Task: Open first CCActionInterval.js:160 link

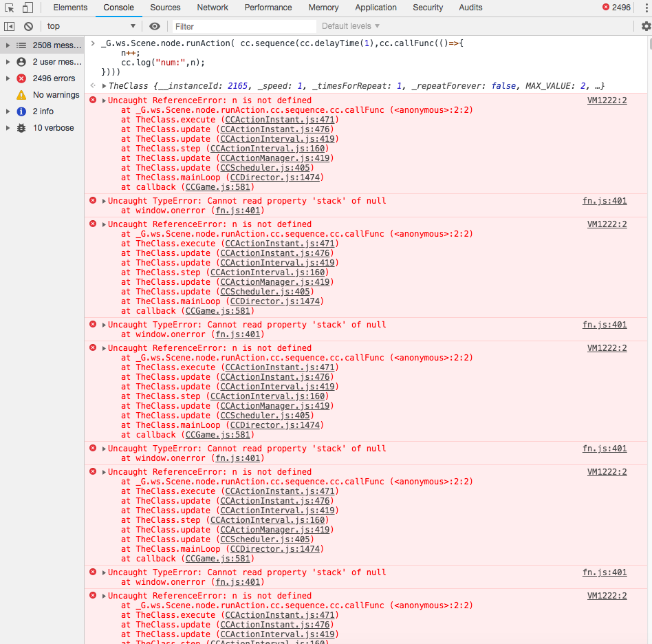Action: pyautogui.click(x=268, y=149)
